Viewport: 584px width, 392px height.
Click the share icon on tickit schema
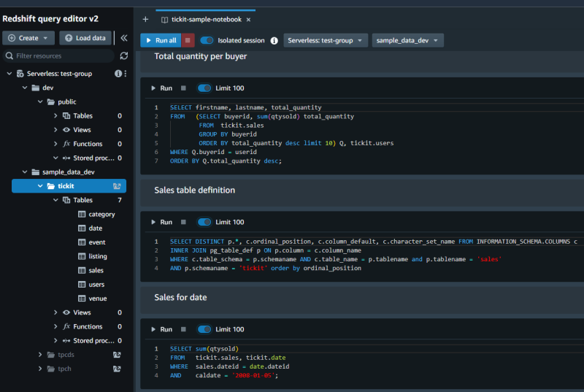click(117, 186)
